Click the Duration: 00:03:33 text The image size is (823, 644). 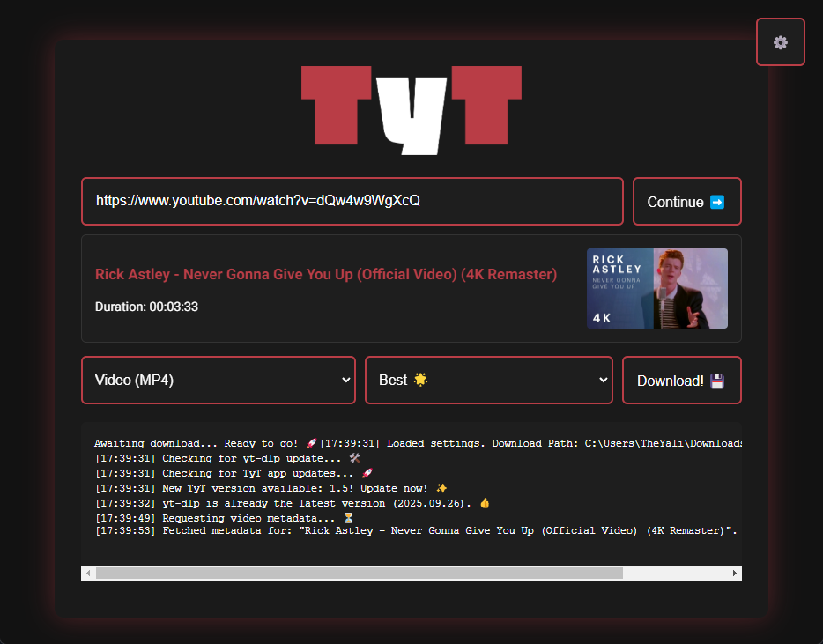coord(146,307)
